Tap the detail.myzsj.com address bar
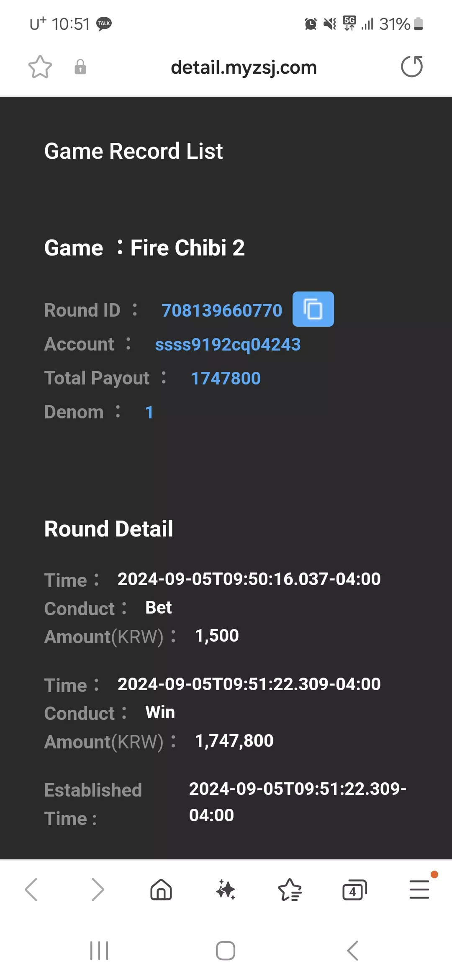The height and width of the screenshot is (980, 452). [x=244, y=67]
